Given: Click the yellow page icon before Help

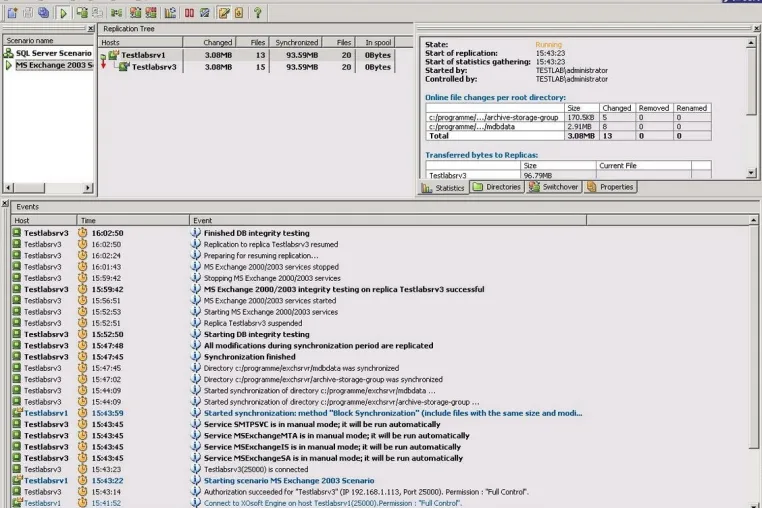Looking at the screenshot, I should pyautogui.click(x=239, y=13).
